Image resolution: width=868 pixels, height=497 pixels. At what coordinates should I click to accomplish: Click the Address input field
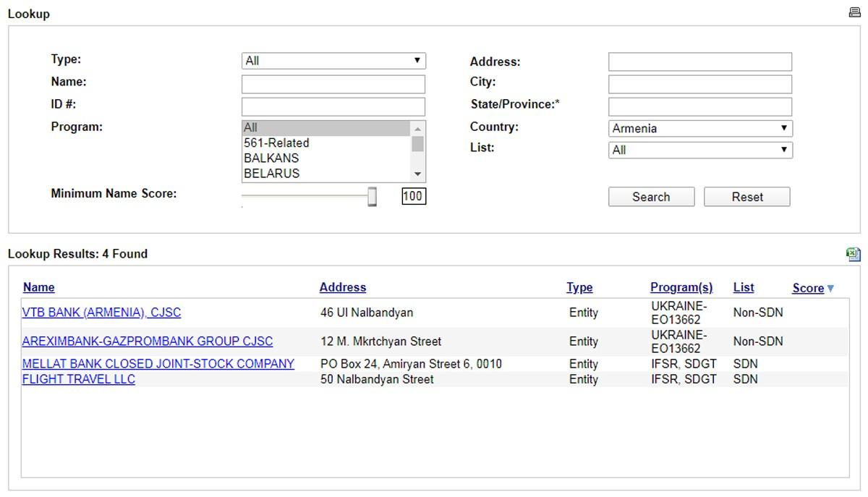pos(700,61)
